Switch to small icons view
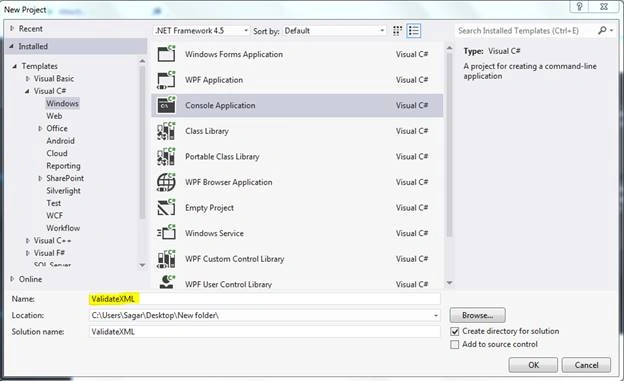Viewport: 624px width, 381px height. (x=397, y=31)
